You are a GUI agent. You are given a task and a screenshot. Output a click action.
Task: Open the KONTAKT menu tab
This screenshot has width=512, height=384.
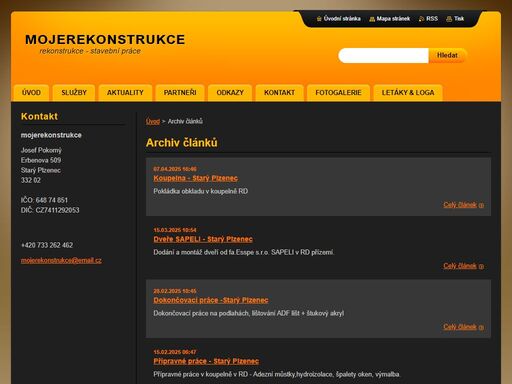click(x=279, y=93)
